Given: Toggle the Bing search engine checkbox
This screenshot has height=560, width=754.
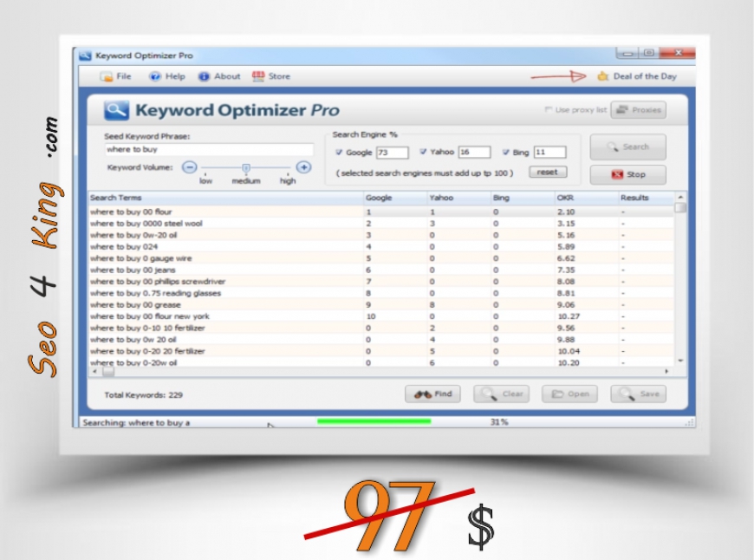Looking at the screenshot, I should tap(505, 152).
